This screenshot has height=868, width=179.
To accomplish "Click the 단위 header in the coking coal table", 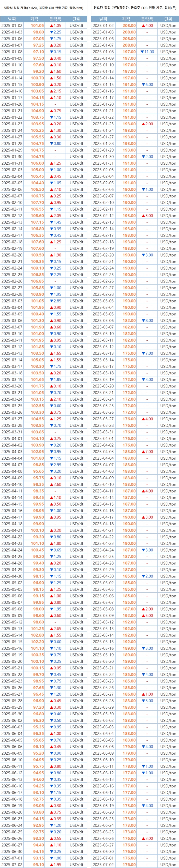I will pyautogui.click(x=168, y=19).
